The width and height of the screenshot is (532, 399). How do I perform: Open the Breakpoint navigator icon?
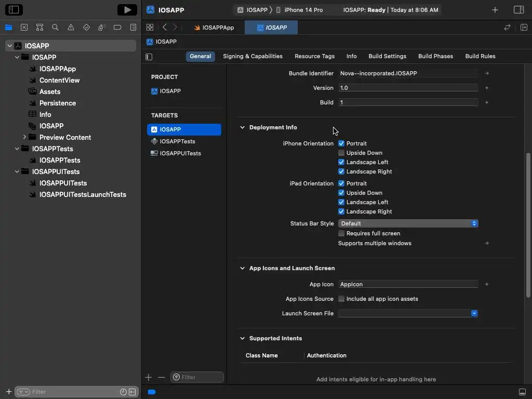[118, 28]
